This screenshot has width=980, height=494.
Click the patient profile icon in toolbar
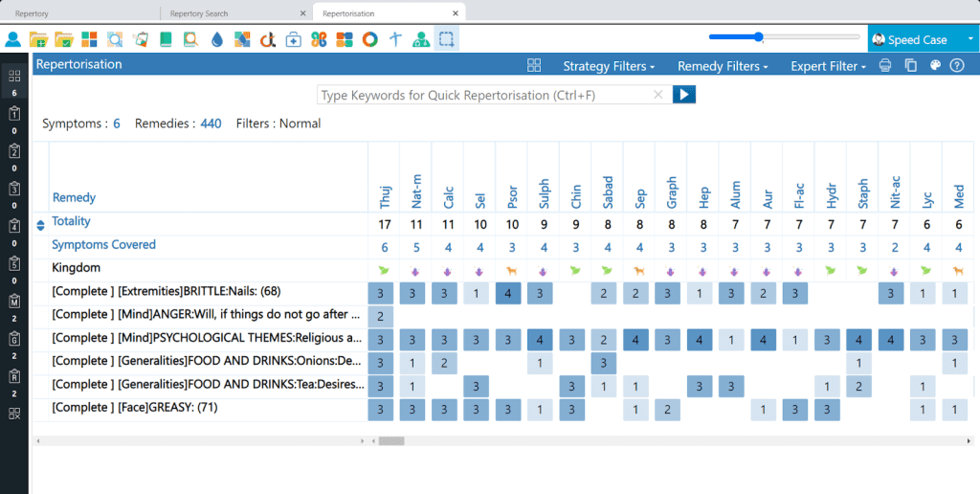[x=13, y=39]
